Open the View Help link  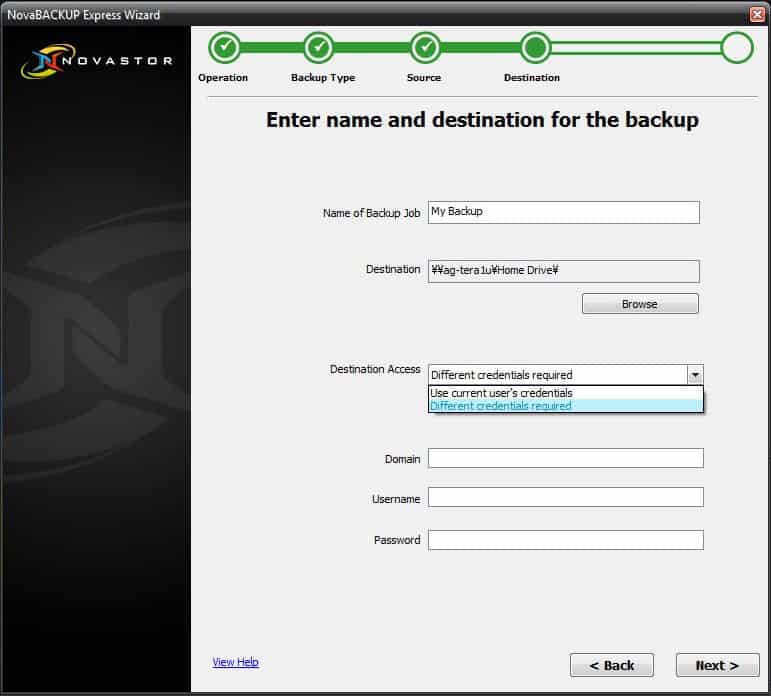click(x=236, y=662)
